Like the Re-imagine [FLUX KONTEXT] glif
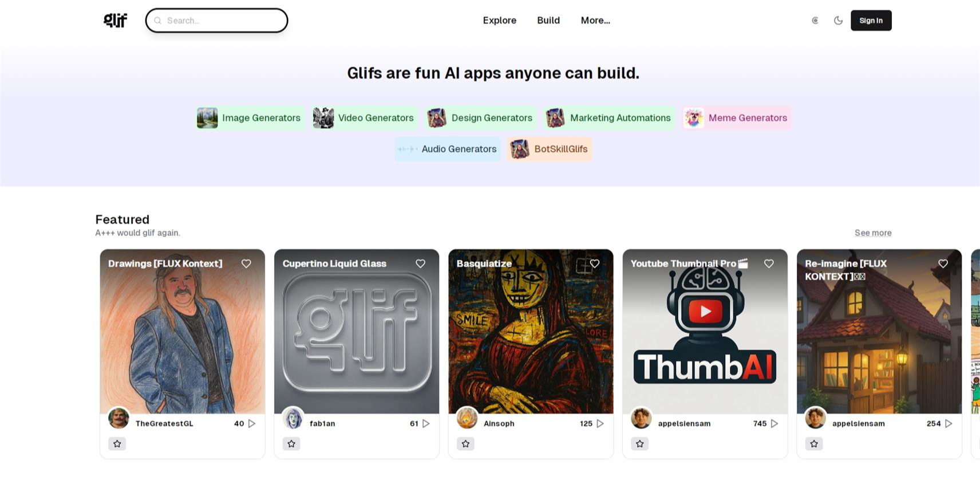Screen dimensions: 980x484 pyautogui.click(x=943, y=263)
